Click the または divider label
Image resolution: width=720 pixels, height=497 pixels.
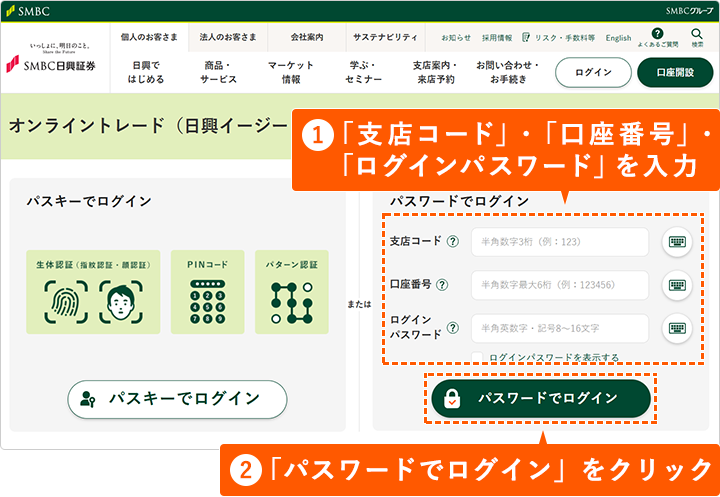pyautogui.click(x=359, y=304)
